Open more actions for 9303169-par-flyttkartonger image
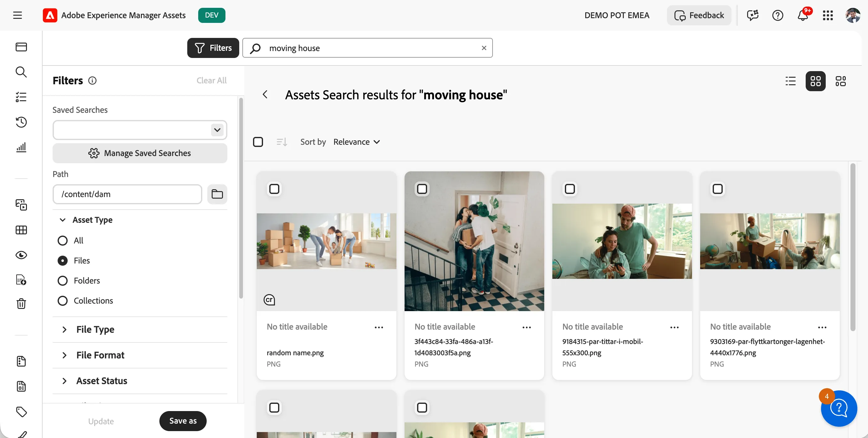 point(822,327)
